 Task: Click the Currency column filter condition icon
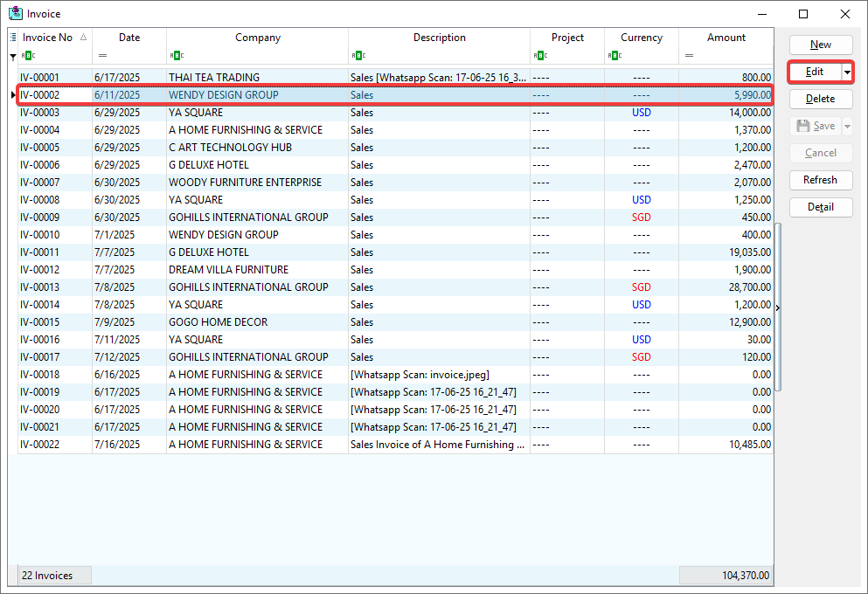pyautogui.click(x=614, y=56)
